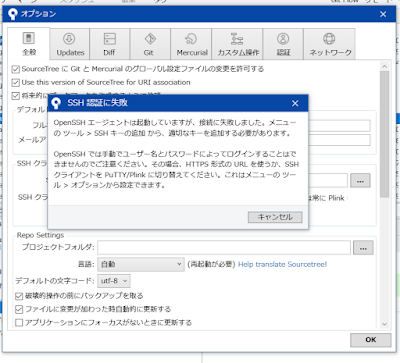400x363 pixels.
Task: Click the scrollbar up arrow
Action: click(384, 67)
